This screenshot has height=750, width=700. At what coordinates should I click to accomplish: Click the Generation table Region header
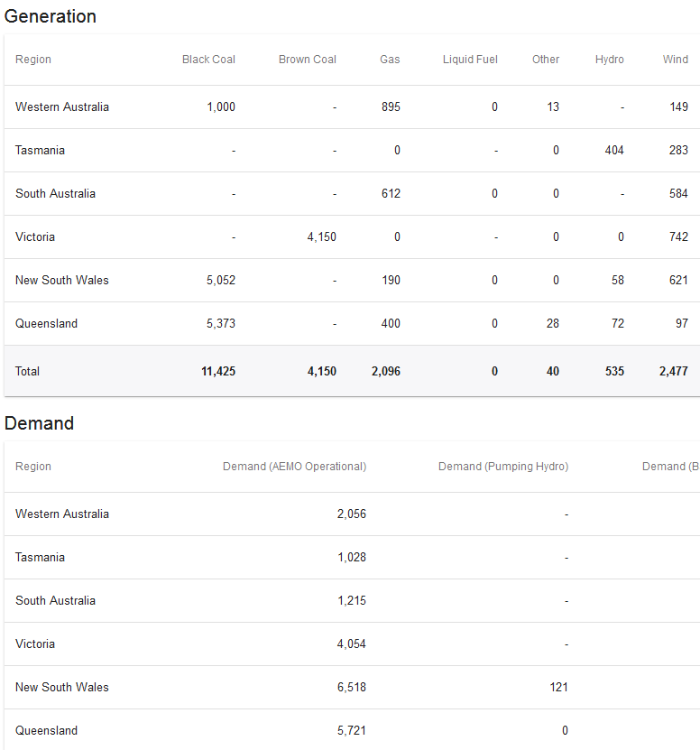[x=33, y=60]
